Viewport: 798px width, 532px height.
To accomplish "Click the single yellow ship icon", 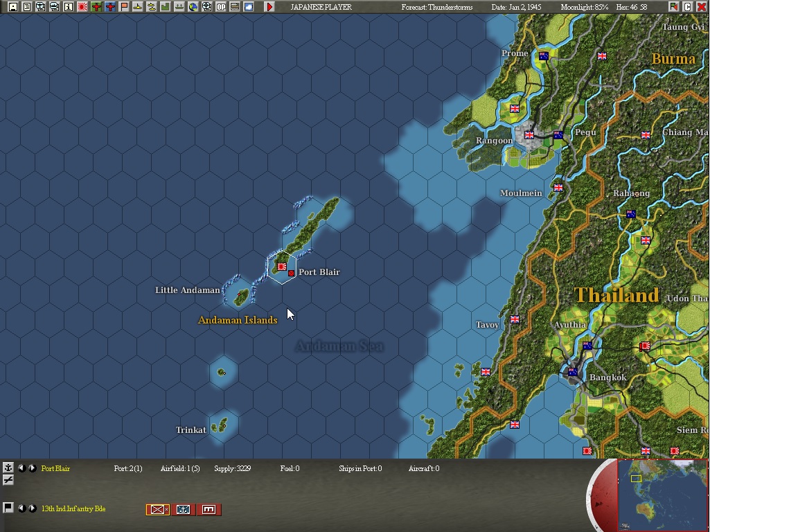I will (x=137, y=7).
